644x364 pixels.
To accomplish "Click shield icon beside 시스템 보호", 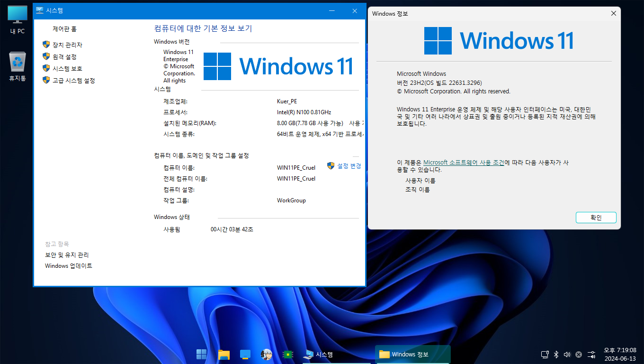I will click(x=46, y=68).
